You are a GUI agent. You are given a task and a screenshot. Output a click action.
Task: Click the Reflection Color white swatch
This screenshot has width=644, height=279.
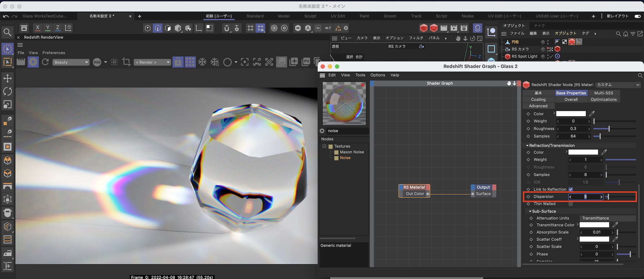pos(571,114)
